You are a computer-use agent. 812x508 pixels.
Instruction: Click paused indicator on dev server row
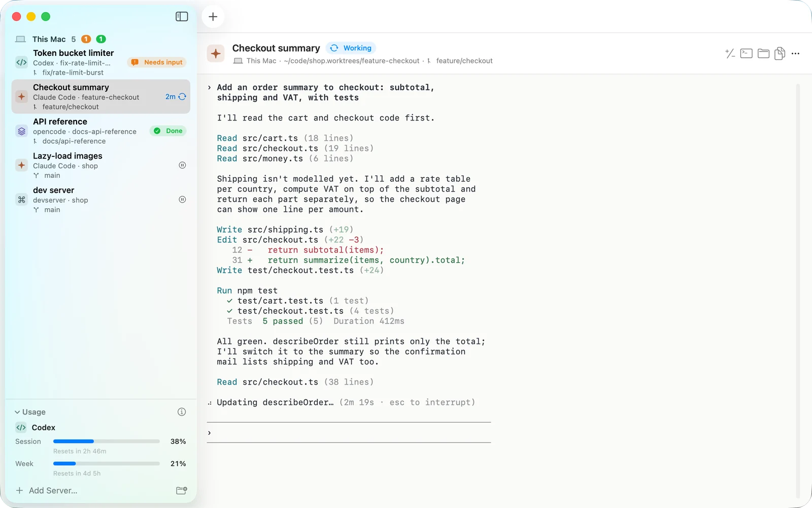point(182,200)
